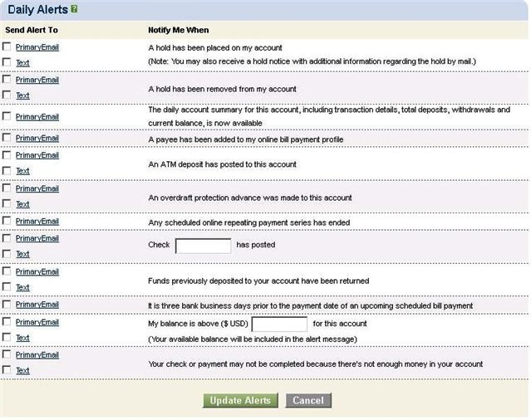Click the check number input field
Viewport: 531px width, 420px height.
click(x=203, y=246)
